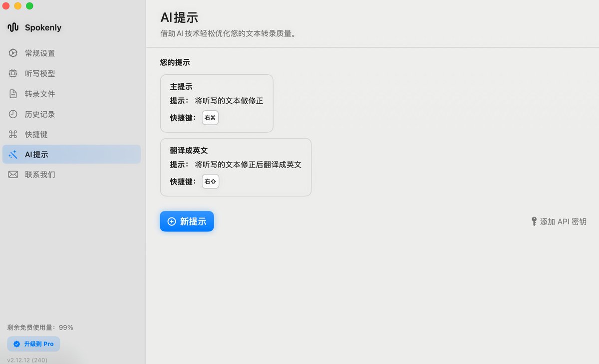Screen dimensions: 599x364
Task: Go to the 听写模型 section
Action: point(71,74)
